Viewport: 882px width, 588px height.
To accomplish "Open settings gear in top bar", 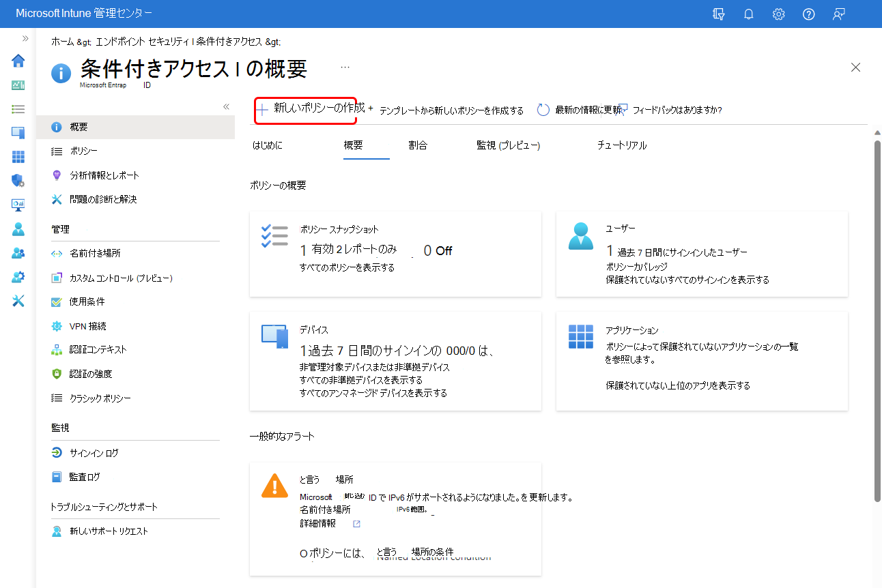I will coord(778,14).
